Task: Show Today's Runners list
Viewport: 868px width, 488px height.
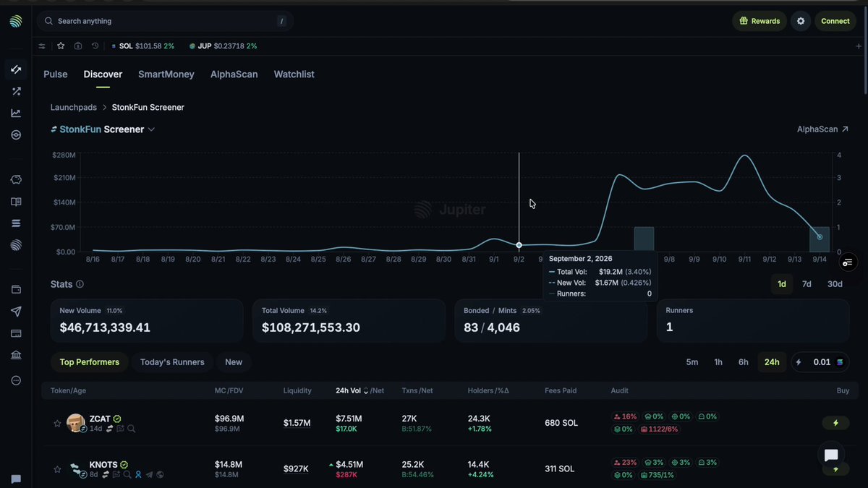Action: point(172,362)
